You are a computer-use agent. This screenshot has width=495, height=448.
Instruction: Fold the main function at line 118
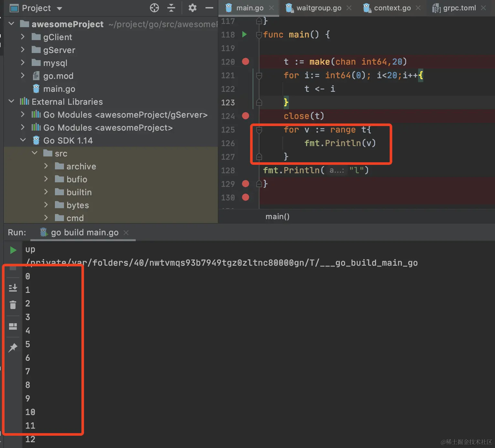(259, 35)
